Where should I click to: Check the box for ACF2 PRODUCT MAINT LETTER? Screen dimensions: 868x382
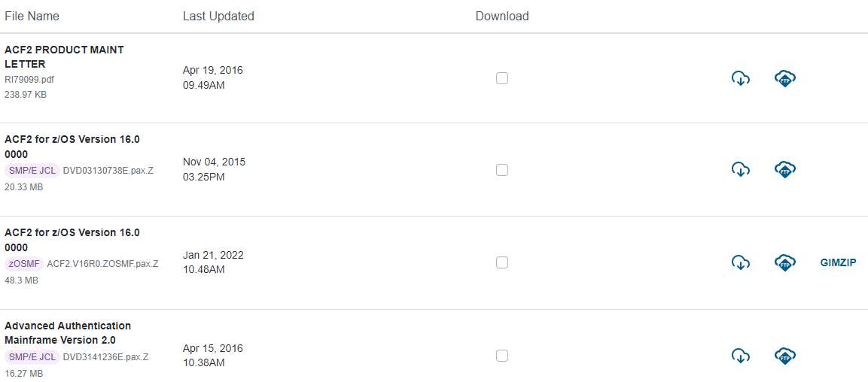point(502,78)
